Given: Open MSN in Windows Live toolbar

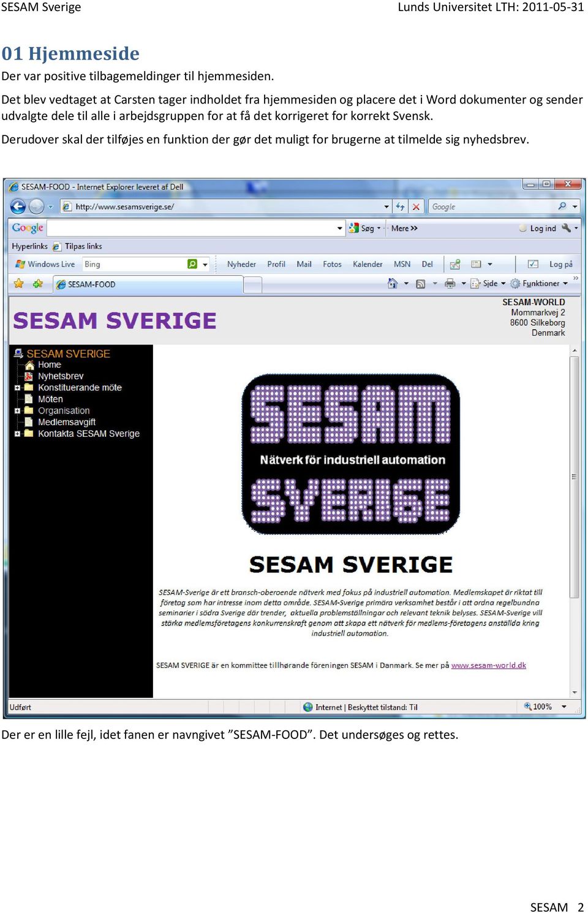Looking at the screenshot, I should point(402,264).
